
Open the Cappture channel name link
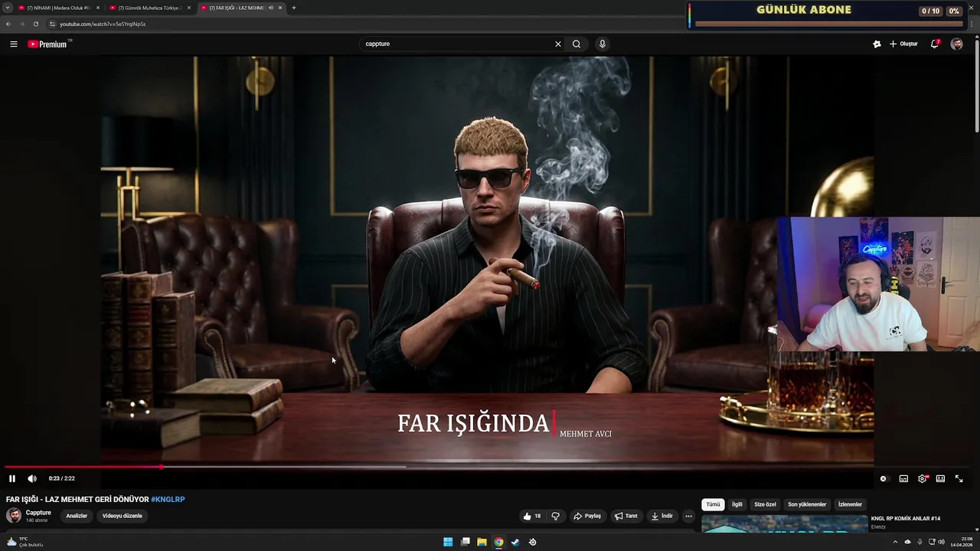point(38,513)
